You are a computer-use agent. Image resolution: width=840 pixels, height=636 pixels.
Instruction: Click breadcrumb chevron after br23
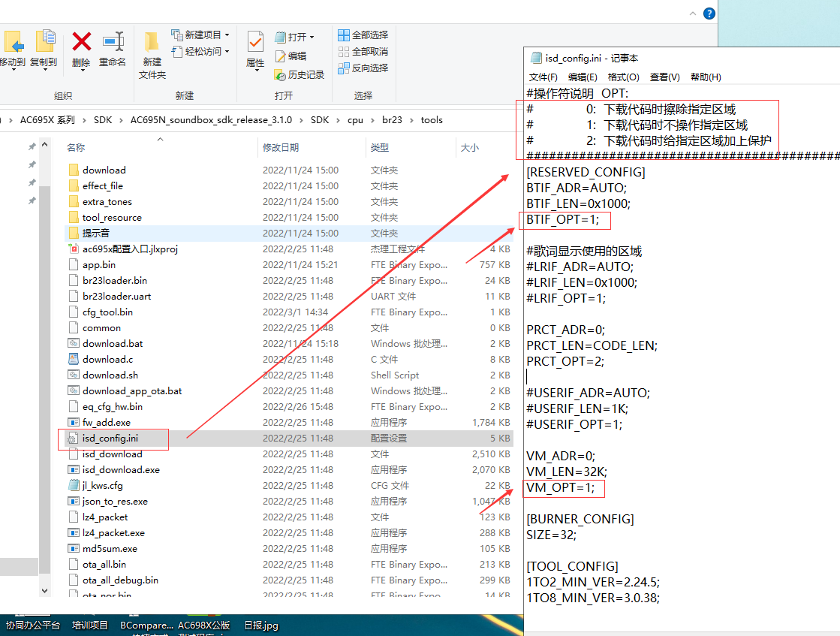411,120
